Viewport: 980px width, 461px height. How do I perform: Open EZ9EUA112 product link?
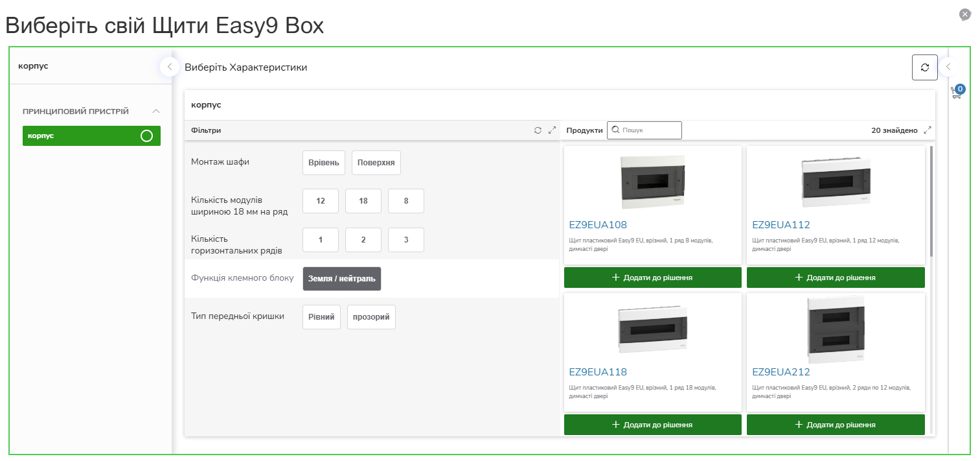pyautogui.click(x=781, y=225)
